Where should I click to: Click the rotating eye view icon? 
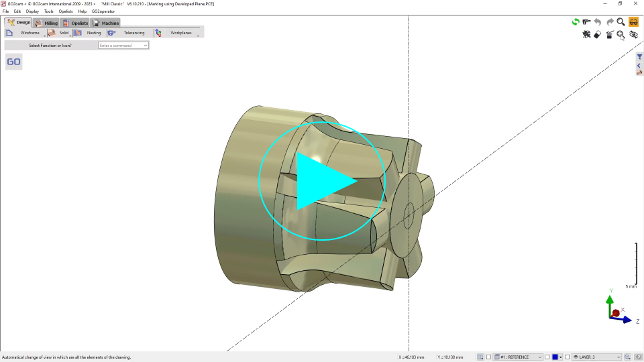[633, 34]
